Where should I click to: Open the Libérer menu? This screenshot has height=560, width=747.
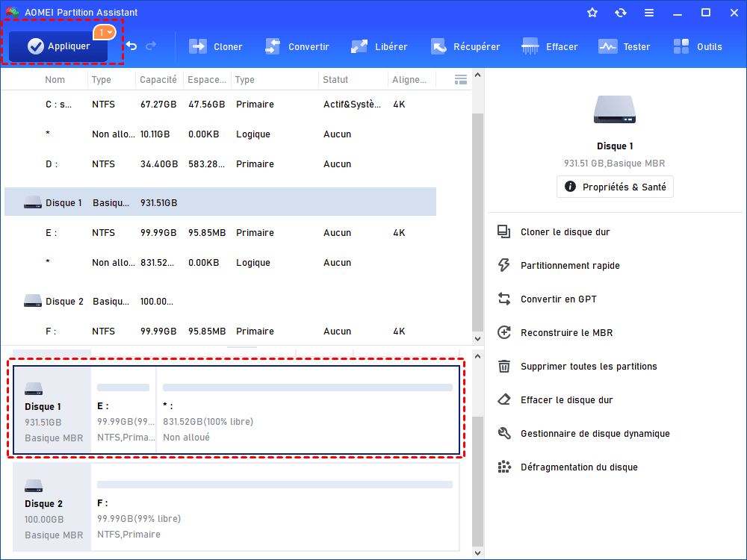pos(379,46)
